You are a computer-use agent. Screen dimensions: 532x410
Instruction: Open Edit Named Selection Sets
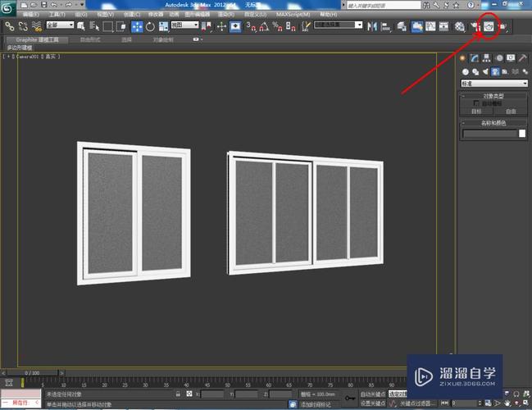point(306,26)
